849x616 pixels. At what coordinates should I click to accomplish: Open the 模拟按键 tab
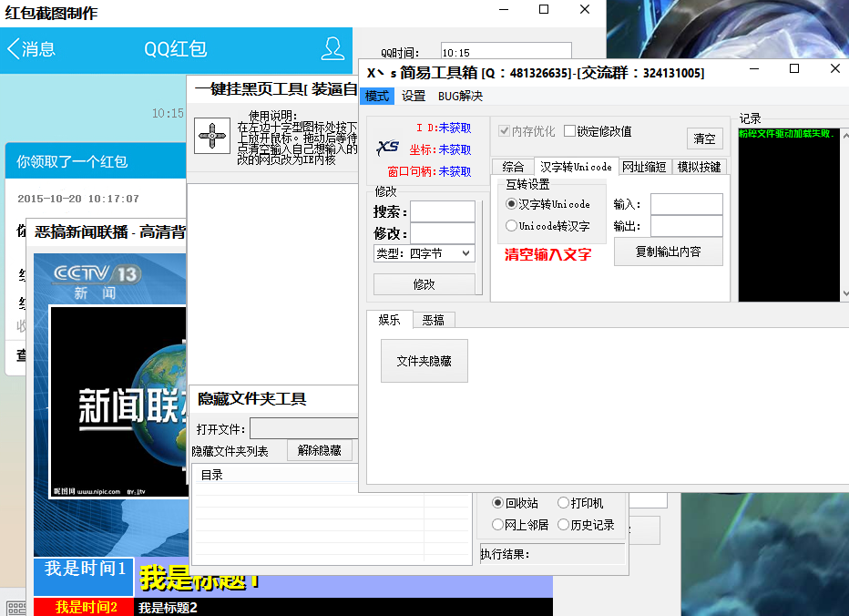[x=699, y=167]
